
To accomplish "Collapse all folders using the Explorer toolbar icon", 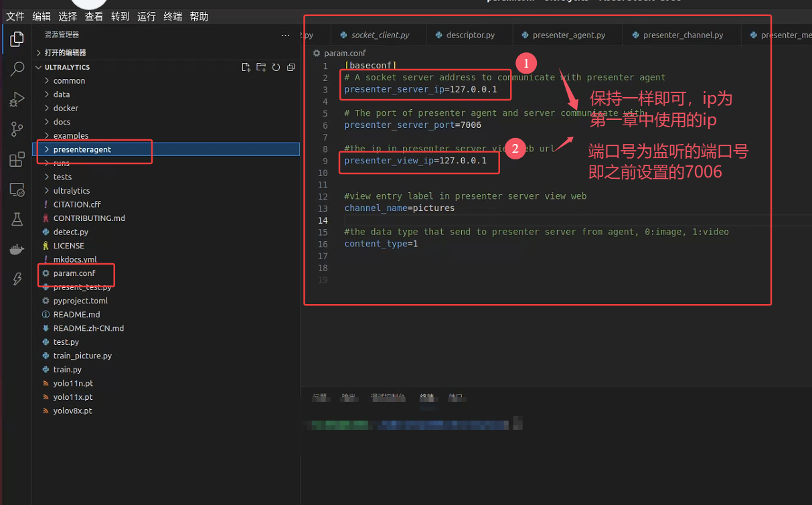I will pyautogui.click(x=291, y=66).
